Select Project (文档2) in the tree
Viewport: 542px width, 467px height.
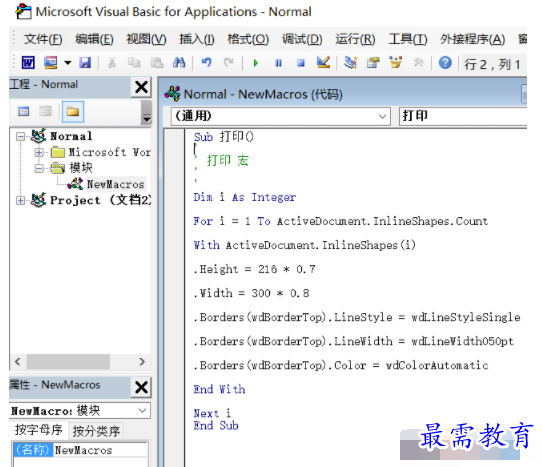coord(100,200)
